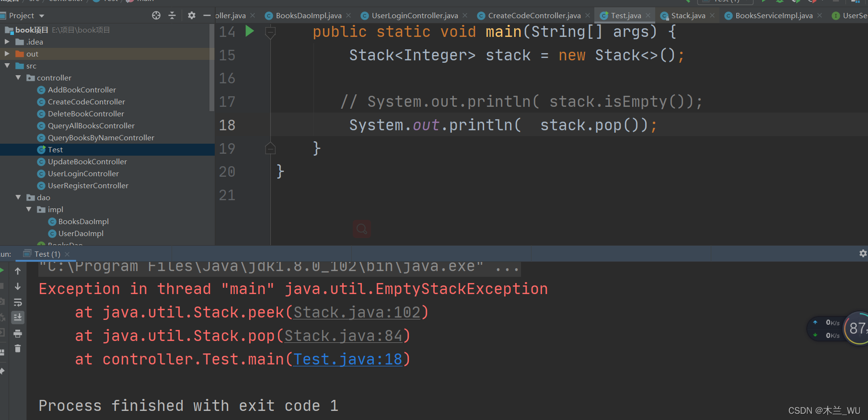Jump up the stack trace with up arrow
This screenshot has height=420, width=868.
click(18, 271)
